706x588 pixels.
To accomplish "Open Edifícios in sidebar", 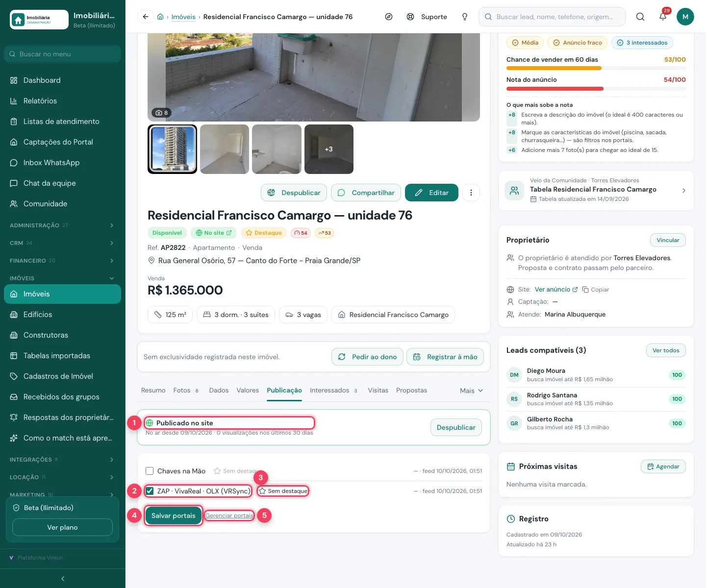I will pos(63,315).
